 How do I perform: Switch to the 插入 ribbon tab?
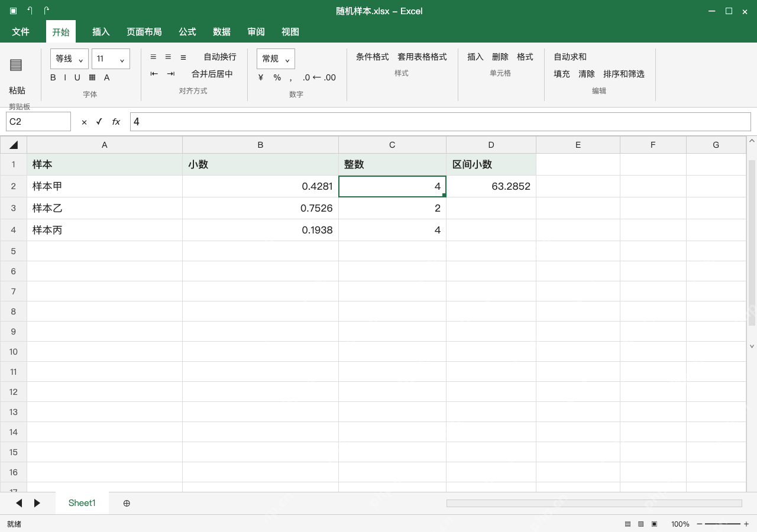[101, 32]
